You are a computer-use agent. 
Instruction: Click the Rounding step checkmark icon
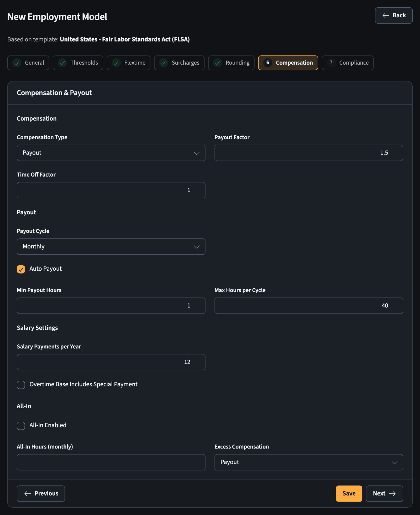click(x=218, y=63)
